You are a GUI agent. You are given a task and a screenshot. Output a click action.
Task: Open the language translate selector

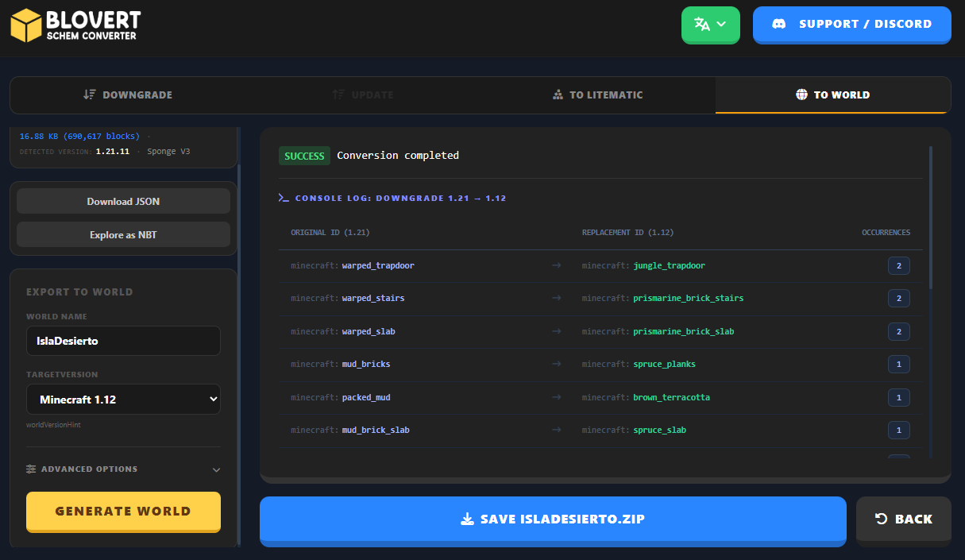711,25
